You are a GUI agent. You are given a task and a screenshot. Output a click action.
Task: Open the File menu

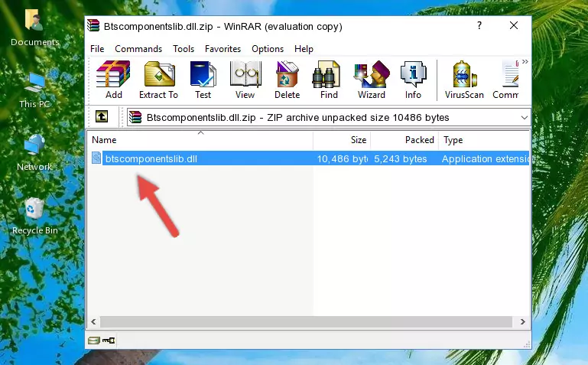97,49
